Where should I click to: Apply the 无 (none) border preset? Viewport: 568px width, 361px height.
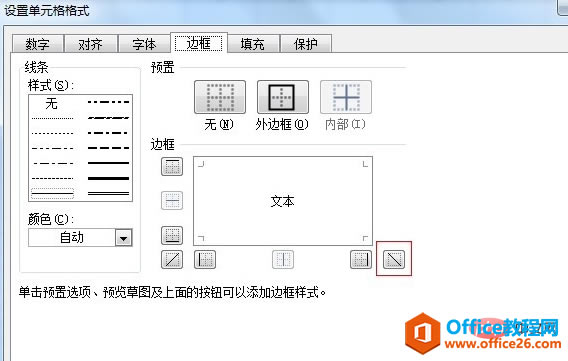coord(220,97)
